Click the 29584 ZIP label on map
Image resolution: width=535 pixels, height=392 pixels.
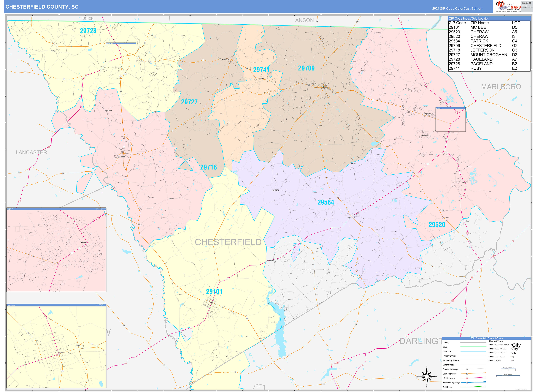326,202
